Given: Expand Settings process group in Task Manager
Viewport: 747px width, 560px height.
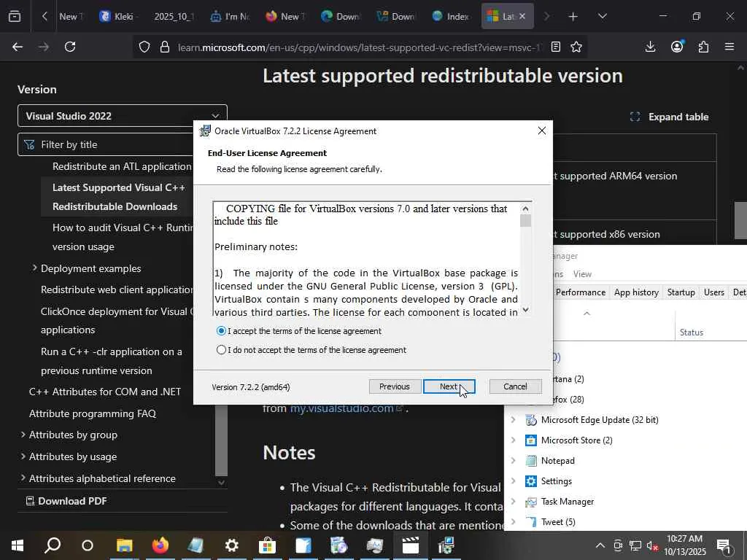Looking at the screenshot, I should click(513, 481).
